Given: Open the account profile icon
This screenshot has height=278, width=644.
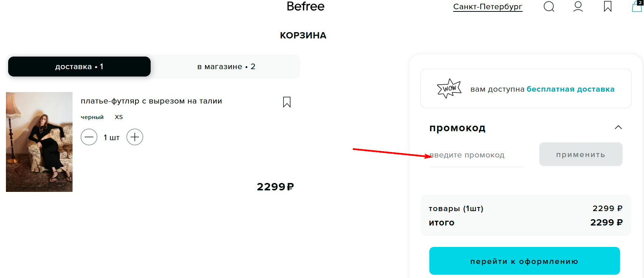Looking at the screenshot, I should (578, 6).
